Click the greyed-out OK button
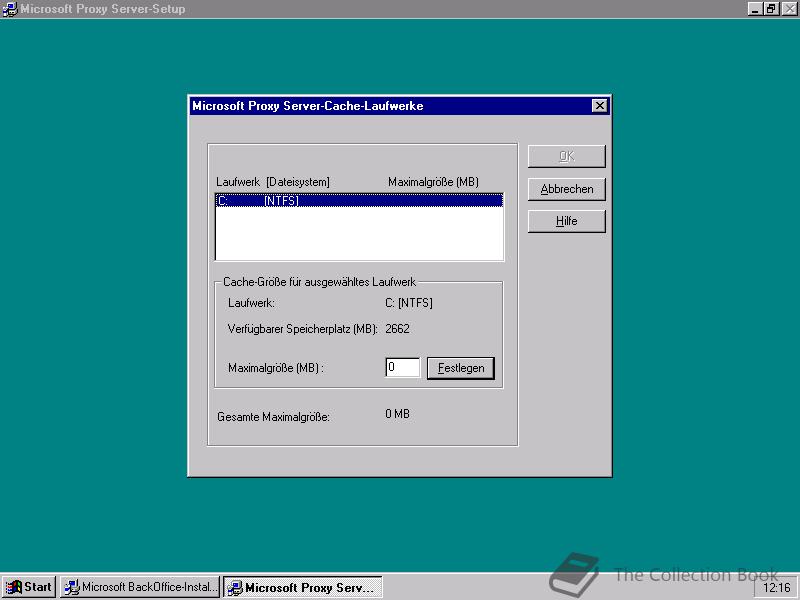This screenshot has height=600, width=800. [x=566, y=156]
